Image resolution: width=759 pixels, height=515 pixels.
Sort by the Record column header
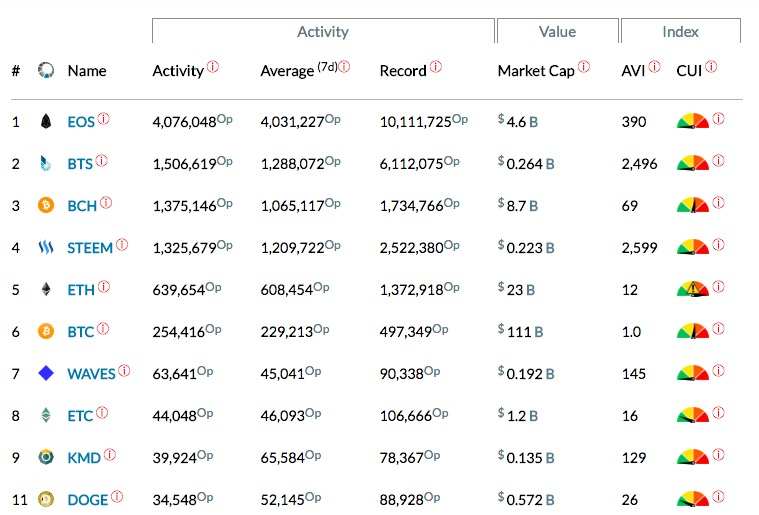(403, 71)
